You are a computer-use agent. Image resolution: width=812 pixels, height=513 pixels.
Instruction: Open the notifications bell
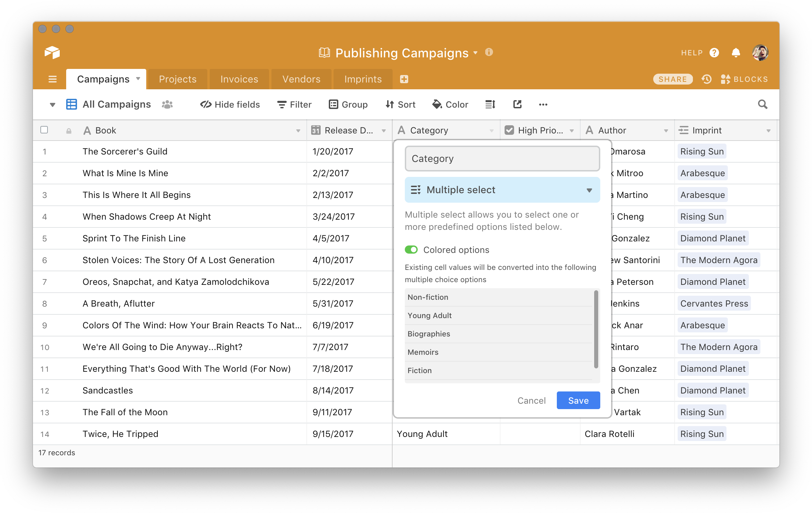point(736,53)
